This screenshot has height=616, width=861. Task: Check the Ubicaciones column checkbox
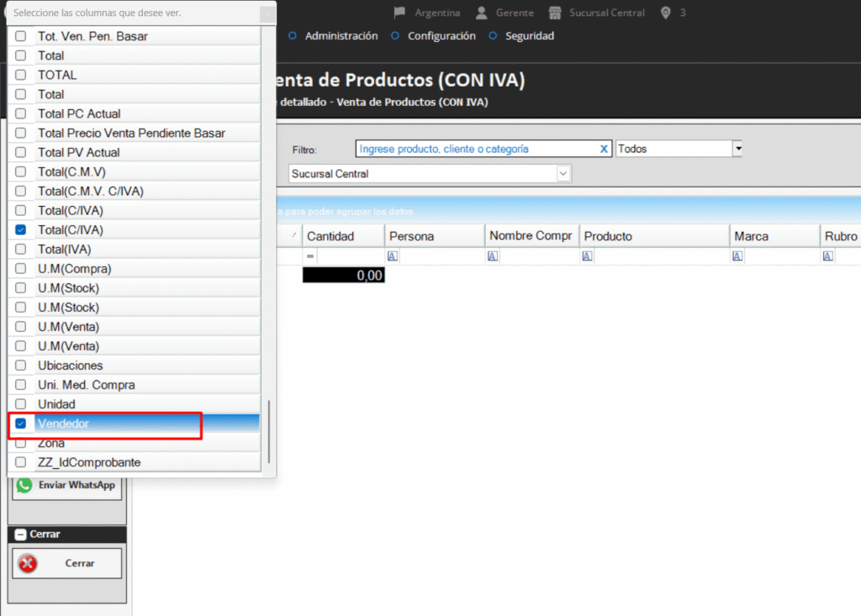click(x=21, y=366)
